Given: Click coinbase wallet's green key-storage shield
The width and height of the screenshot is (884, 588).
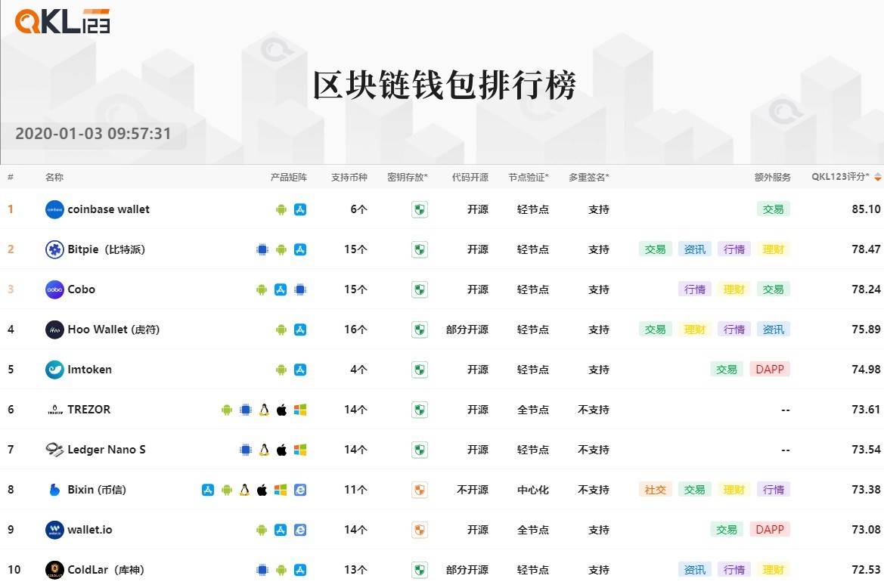Looking at the screenshot, I should pyautogui.click(x=420, y=209).
